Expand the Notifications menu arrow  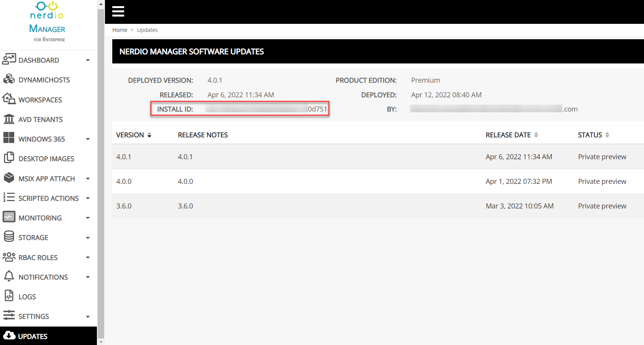tap(88, 277)
